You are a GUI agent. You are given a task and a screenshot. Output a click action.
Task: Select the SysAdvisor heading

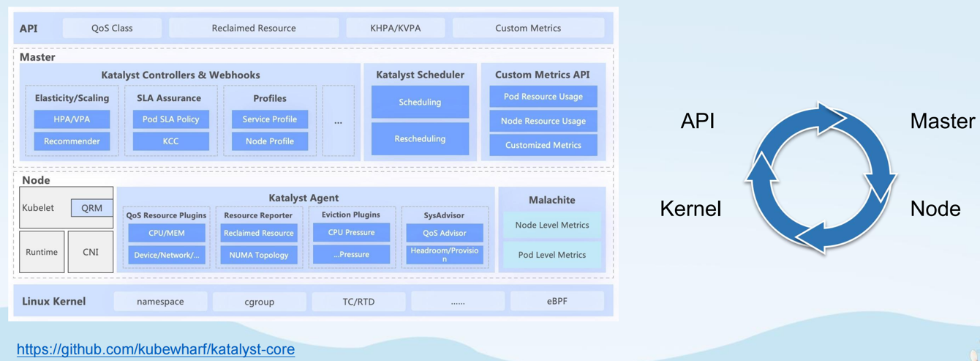[444, 216]
